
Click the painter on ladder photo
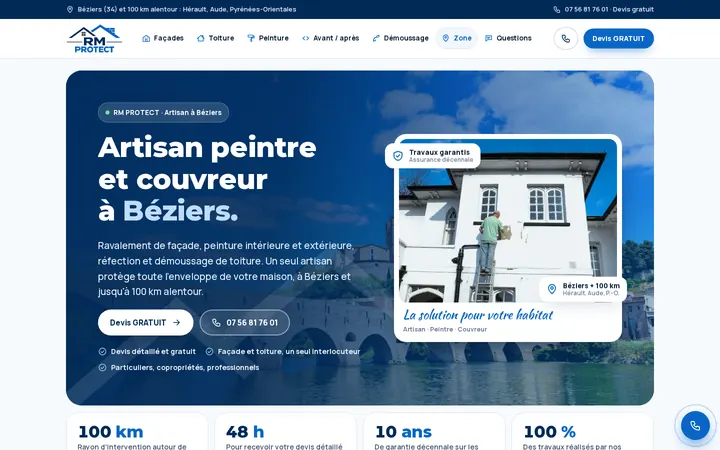click(508, 220)
